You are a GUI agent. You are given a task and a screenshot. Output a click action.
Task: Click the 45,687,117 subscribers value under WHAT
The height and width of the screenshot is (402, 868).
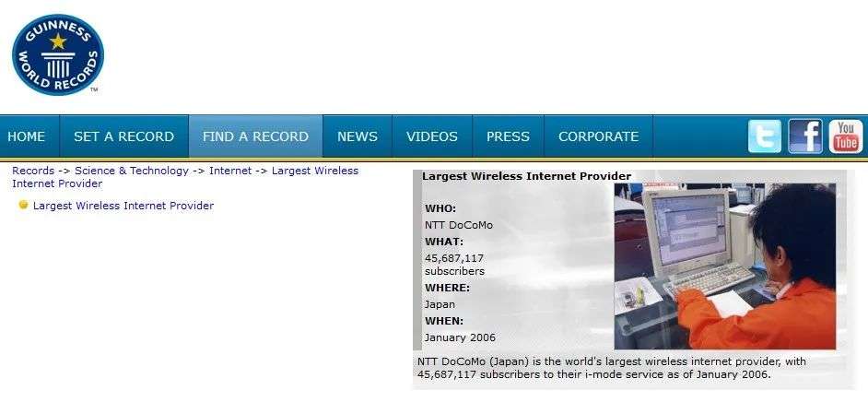coord(454,265)
